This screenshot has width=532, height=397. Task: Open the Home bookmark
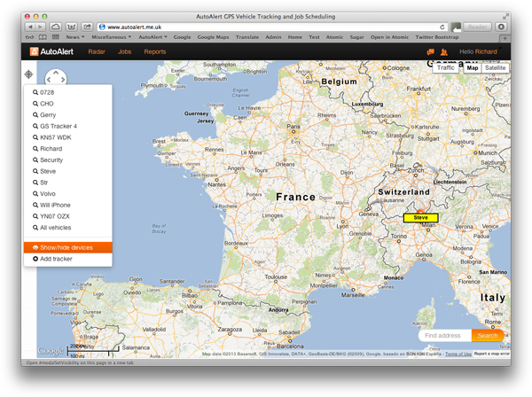295,37
